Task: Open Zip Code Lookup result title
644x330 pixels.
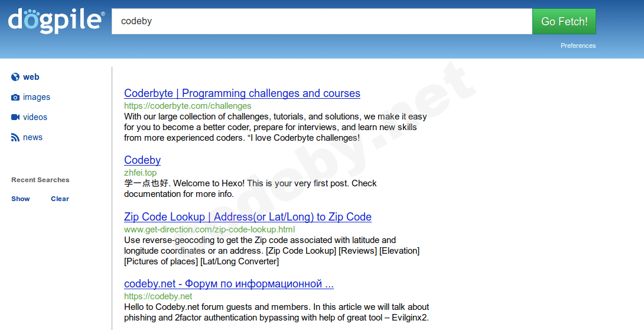Action: tap(248, 216)
